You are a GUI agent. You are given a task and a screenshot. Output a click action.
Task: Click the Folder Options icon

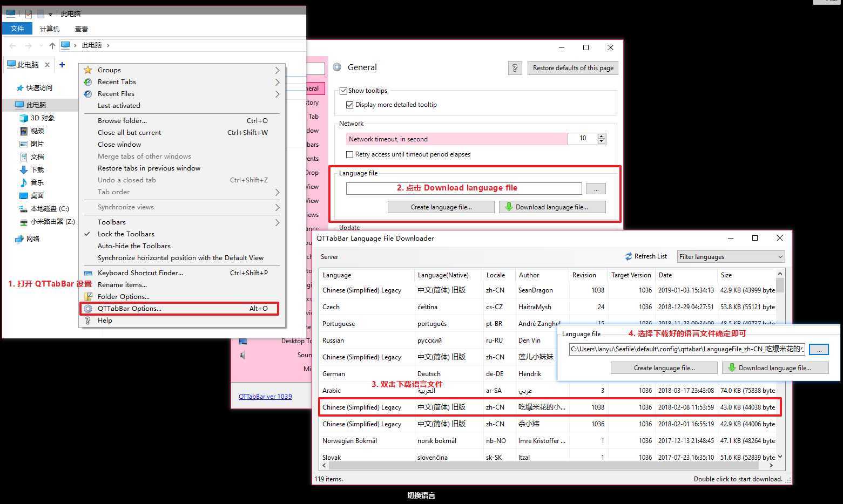pos(88,297)
